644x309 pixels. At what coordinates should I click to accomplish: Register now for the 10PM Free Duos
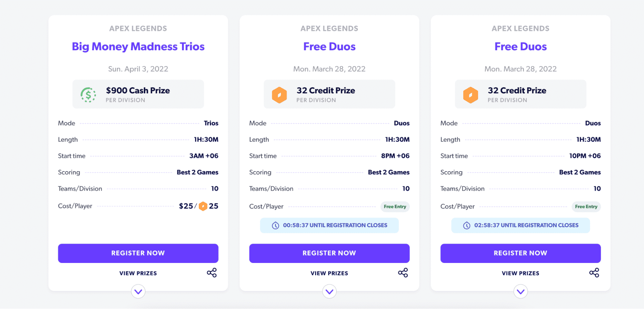pyautogui.click(x=521, y=253)
